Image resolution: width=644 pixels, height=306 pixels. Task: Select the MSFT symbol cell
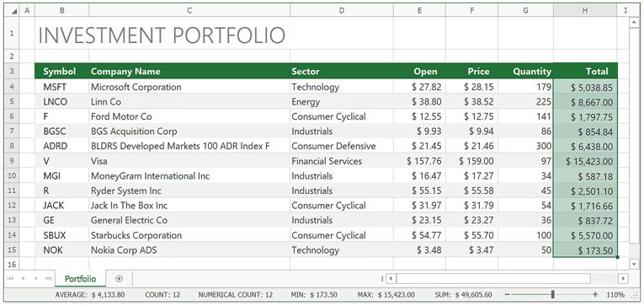click(62, 87)
